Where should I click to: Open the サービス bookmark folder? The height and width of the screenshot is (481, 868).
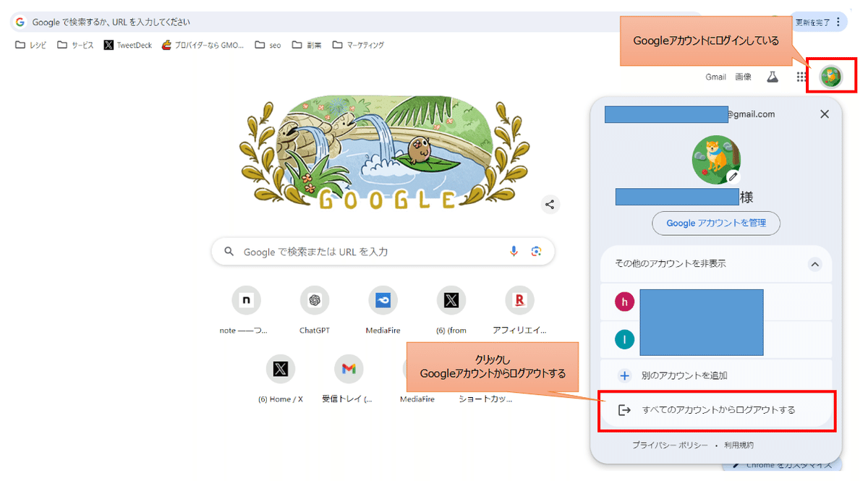coord(76,45)
